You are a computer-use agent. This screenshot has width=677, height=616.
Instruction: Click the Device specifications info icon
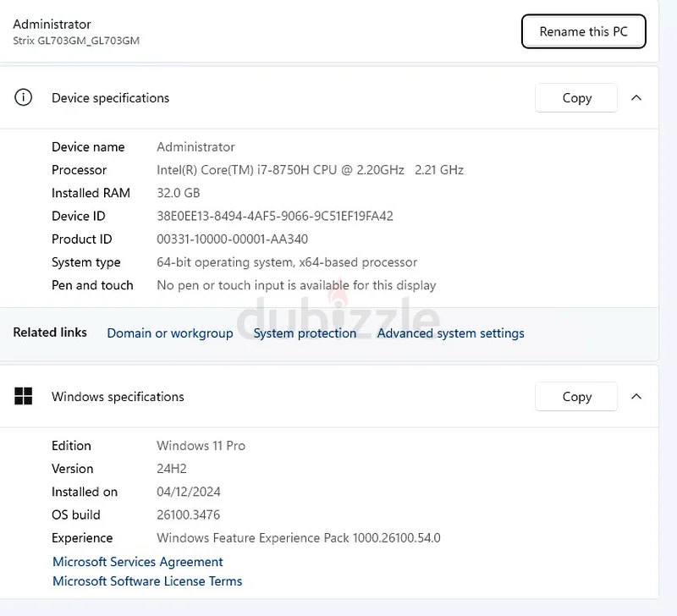(24, 97)
